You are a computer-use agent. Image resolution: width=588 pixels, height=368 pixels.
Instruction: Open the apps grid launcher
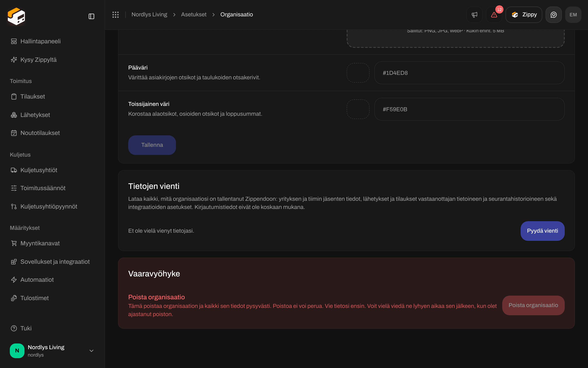[x=115, y=15]
